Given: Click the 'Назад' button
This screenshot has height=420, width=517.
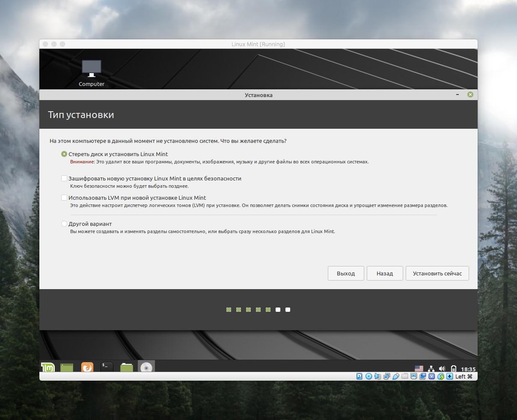Looking at the screenshot, I should click(x=384, y=273).
